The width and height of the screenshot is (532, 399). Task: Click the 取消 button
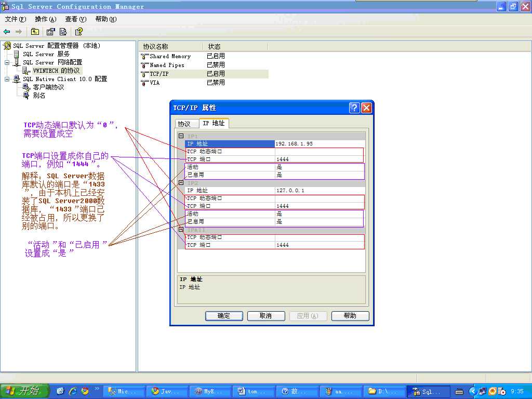(x=265, y=316)
